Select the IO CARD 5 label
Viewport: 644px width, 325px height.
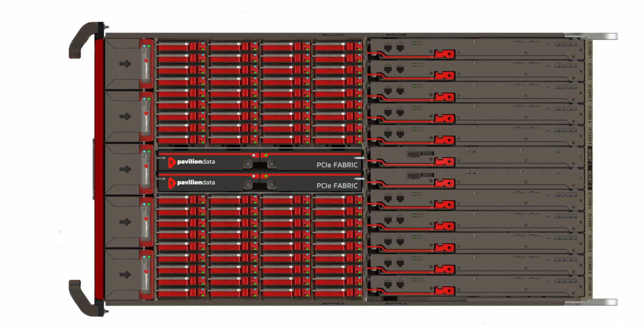coord(589,135)
